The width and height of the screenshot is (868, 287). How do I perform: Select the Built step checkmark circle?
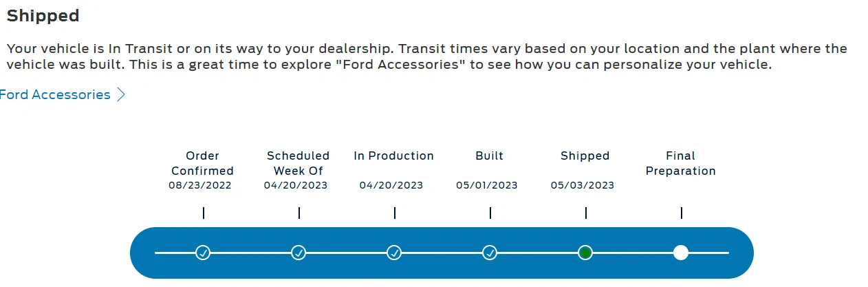click(490, 253)
